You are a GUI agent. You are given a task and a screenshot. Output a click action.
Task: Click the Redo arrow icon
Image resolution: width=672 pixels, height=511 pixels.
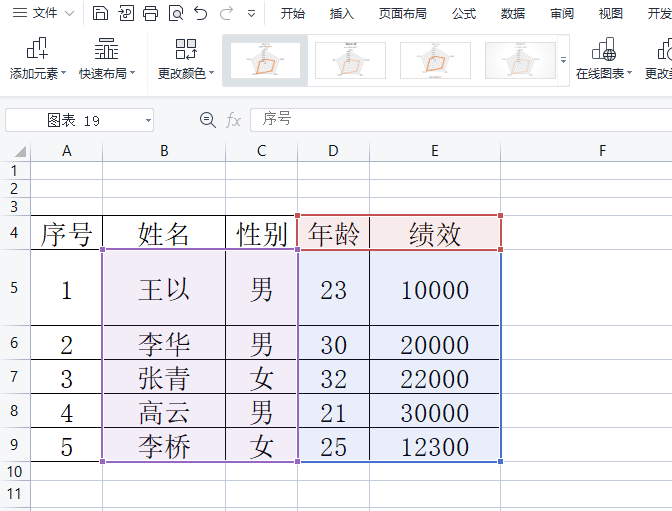[x=226, y=14]
